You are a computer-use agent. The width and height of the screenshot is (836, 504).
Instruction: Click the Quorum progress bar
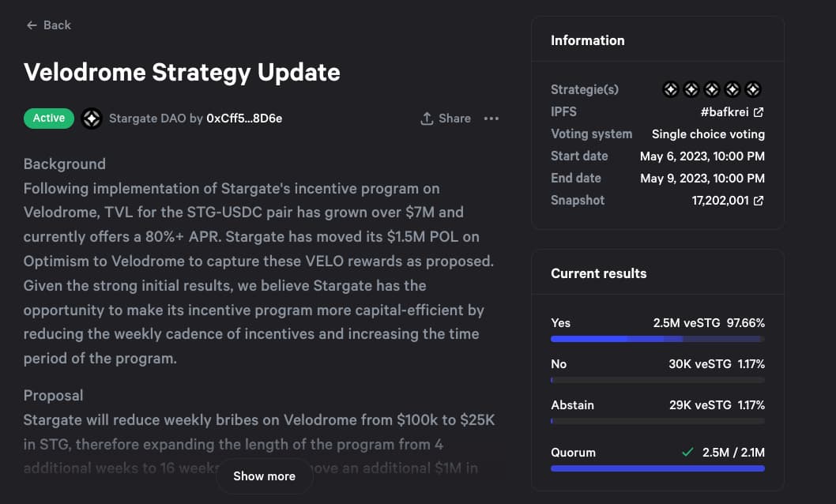pos(657,468)
